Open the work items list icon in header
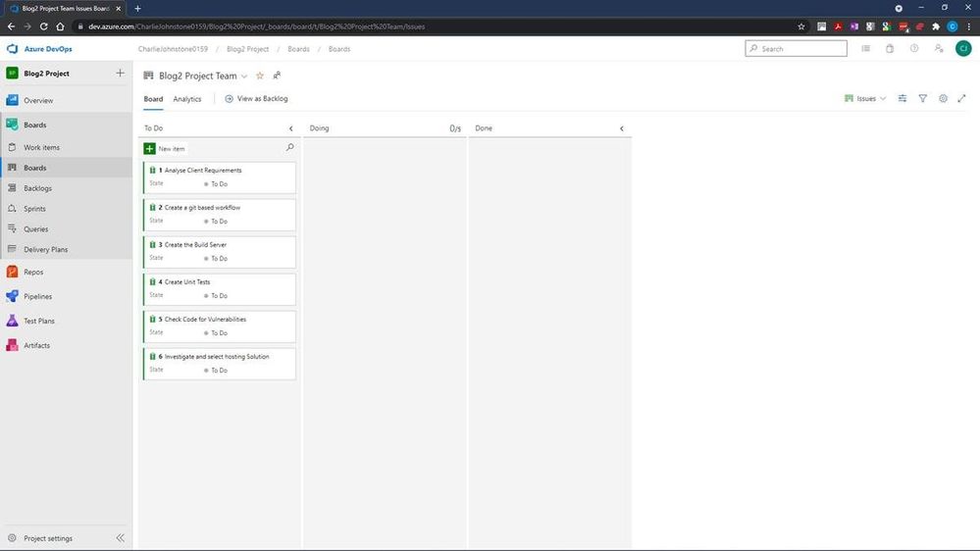 (x=865, y=49)
